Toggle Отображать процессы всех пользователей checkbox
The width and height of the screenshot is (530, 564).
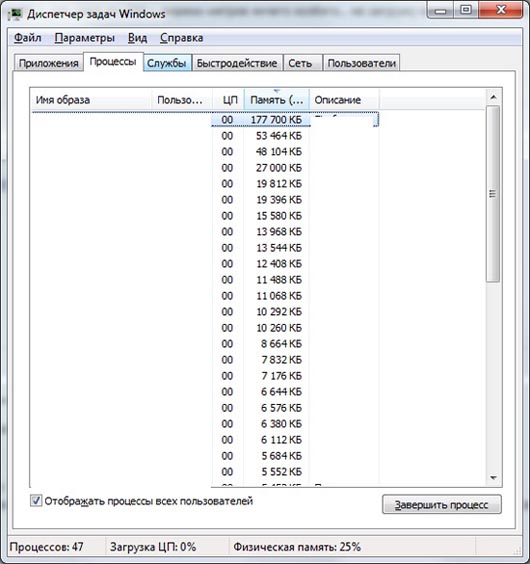point(36,500)
